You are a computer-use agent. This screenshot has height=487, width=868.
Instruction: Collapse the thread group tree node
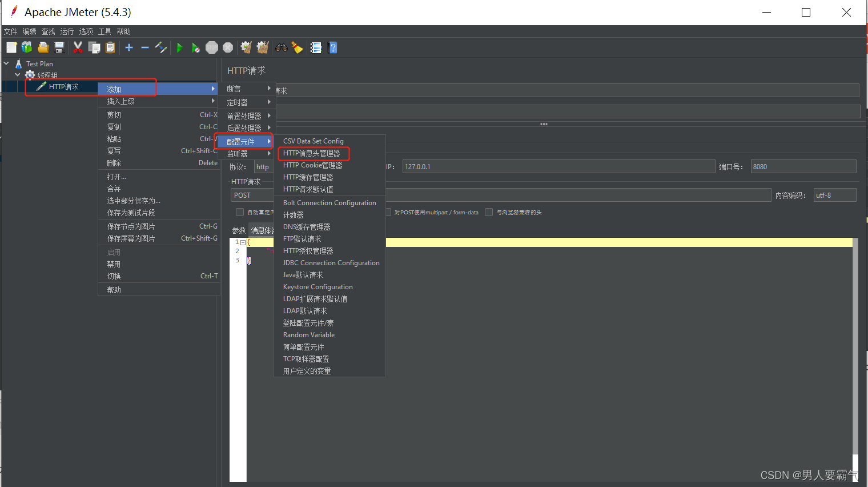point(18,75)
